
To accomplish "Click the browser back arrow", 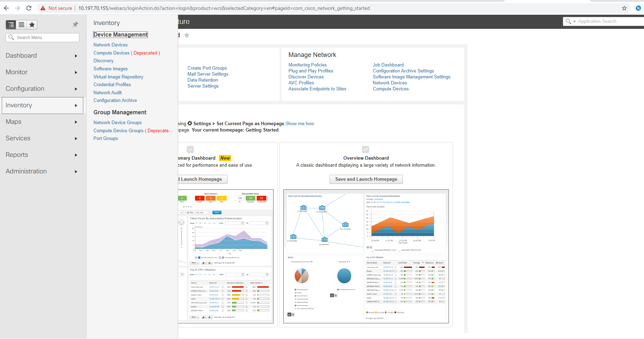I will tap(6, 8).
